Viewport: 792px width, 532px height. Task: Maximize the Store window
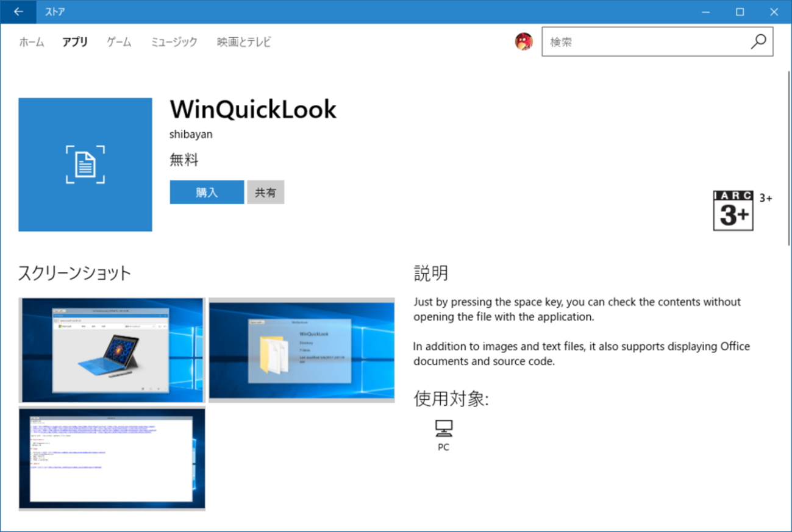(x=740, y=12)
